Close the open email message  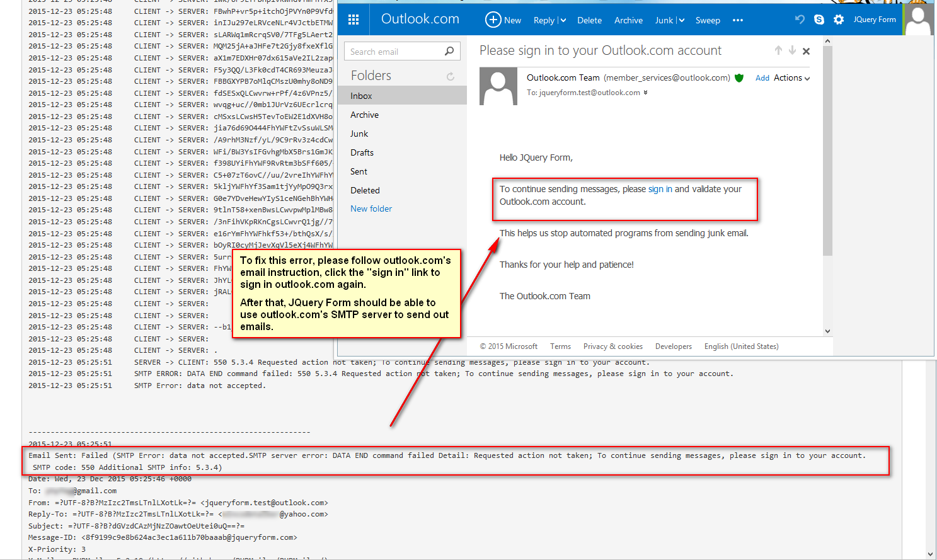806,51
